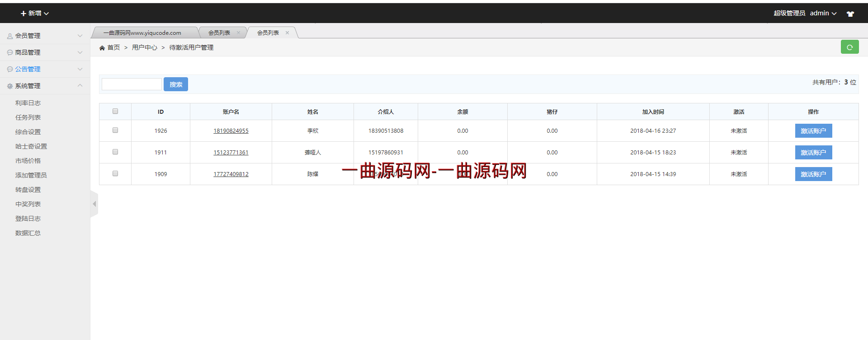Check the checkbox for user ID 1909
This screenshot has width=868, height=340.
click(115, 173)
